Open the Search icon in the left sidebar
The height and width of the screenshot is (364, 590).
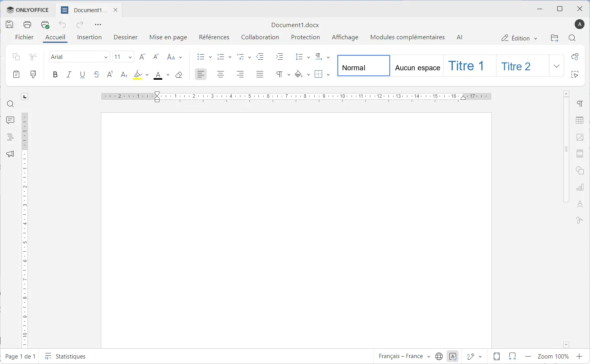tap(11, 104)
